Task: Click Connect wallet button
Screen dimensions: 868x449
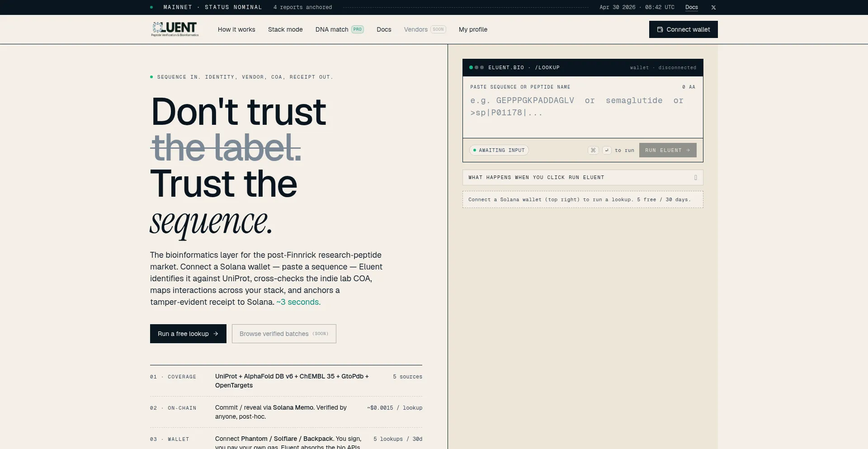Action: [x=683, y=29]
